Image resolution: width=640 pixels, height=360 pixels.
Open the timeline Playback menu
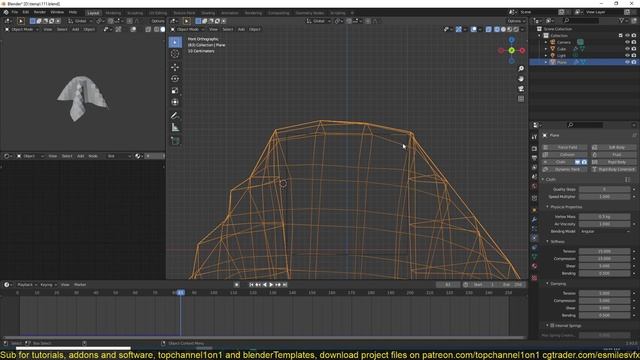[27, 284]
